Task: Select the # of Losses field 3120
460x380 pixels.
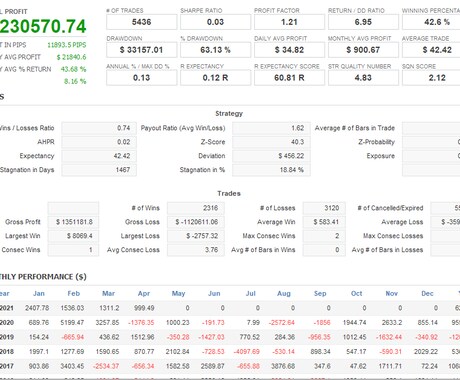Action: point(324,208)
